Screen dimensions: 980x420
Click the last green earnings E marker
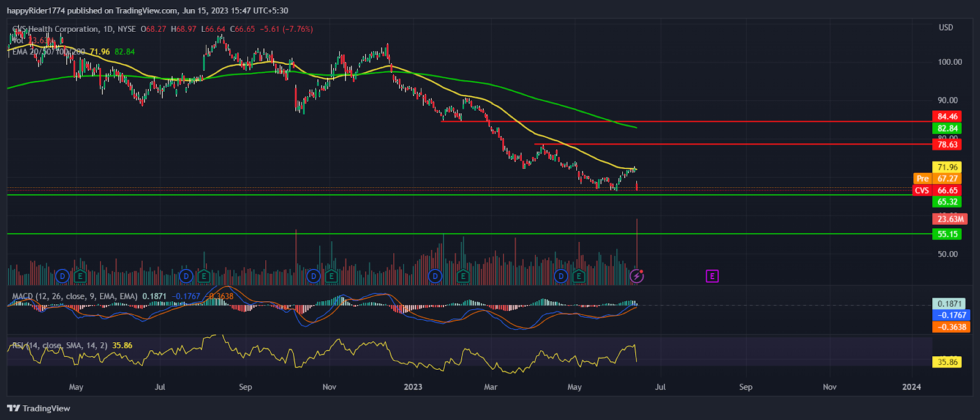[579, 276]
